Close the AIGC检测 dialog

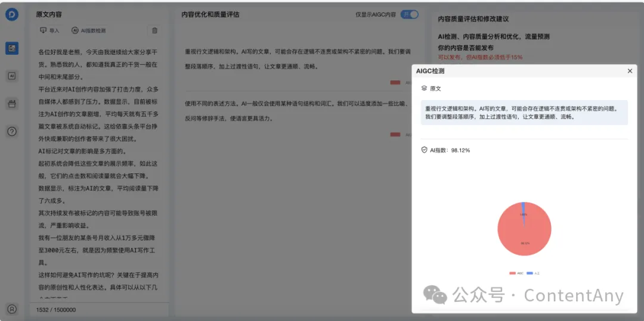pos(630,71)
